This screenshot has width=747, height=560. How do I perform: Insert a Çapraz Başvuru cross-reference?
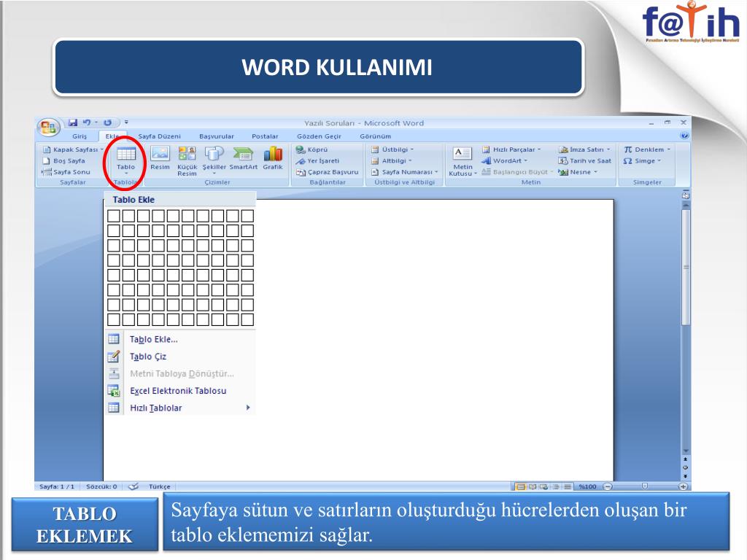click(x=328, y=172)
